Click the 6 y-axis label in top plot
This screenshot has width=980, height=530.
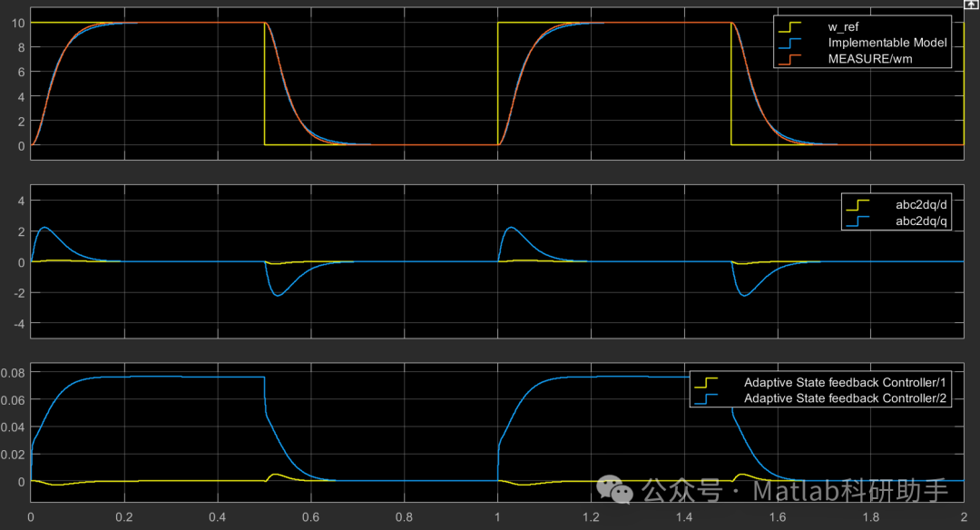click(21, 72)
